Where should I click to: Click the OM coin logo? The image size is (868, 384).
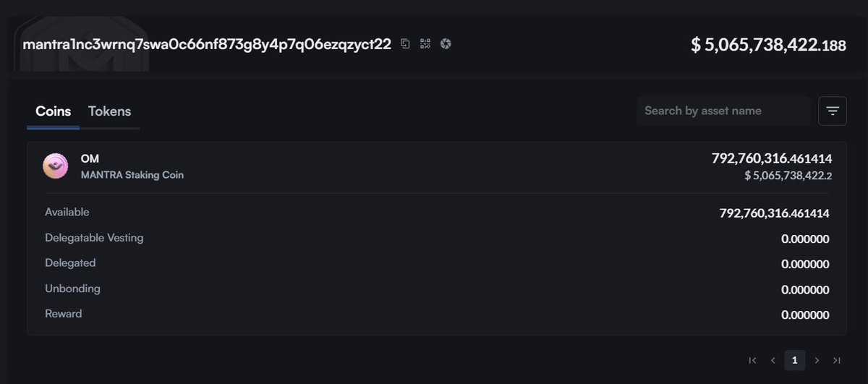(56, 166)
